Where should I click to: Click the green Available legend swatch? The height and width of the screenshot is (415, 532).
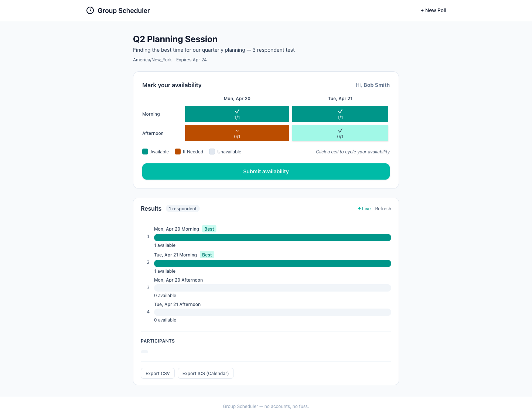[x=145, y=152]
